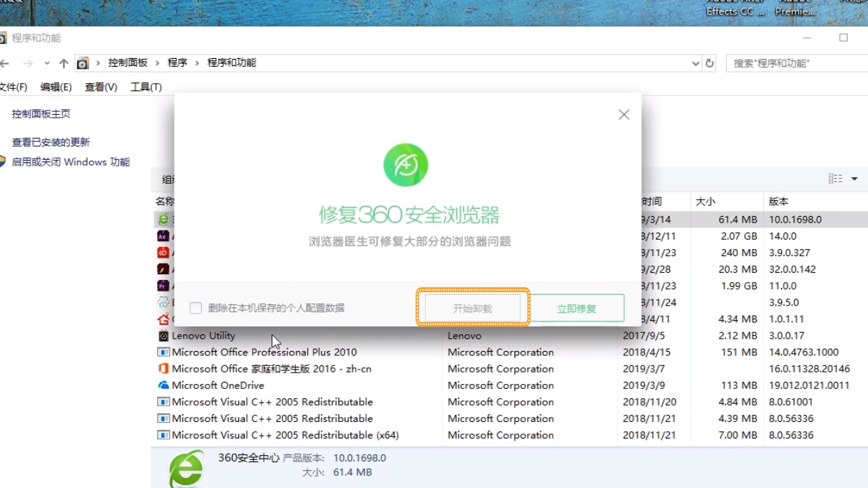Select the red house icon row
The height and width of the screenshot is (488, 868).
(x=164, y=319)
